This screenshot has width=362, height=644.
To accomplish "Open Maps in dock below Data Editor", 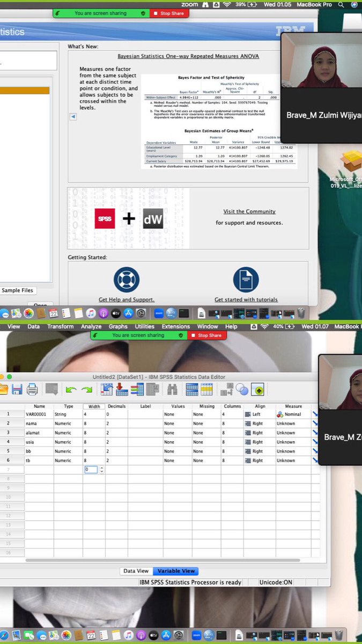I will pyautogui.click(x=54, y=635).
